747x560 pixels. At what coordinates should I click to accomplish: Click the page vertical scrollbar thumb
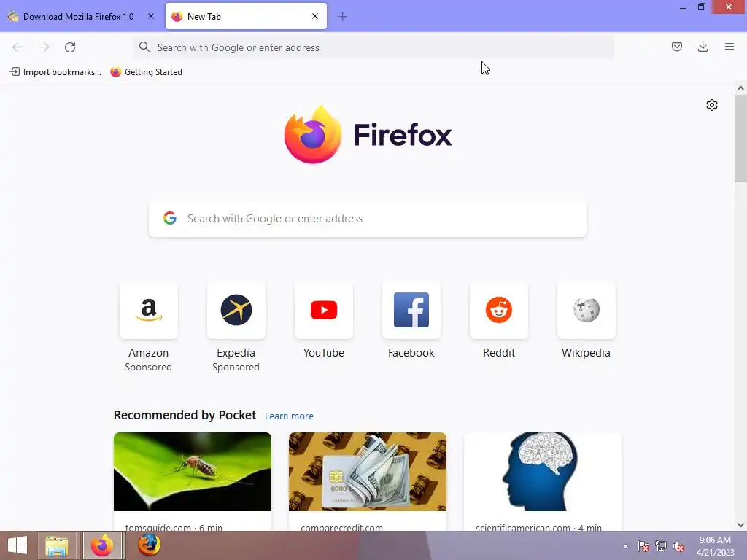coord(740,138)
